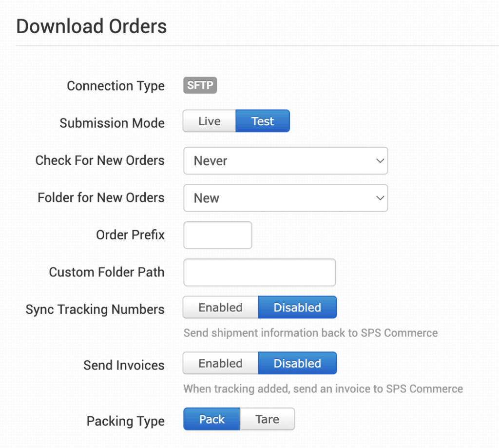This screenshot has width=499, height=448.
Task: Expand the Folder for New Orders dropdown
Action: coord(285,198)
